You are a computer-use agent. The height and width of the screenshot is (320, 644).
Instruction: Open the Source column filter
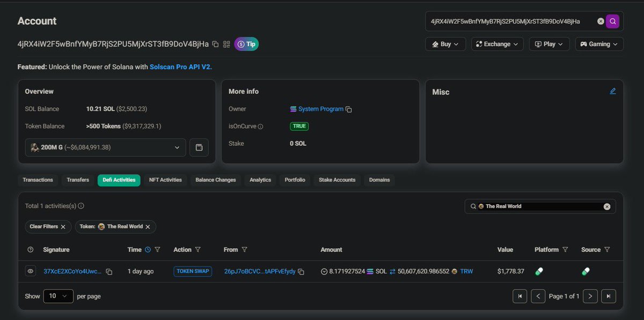tap(607, 250)
